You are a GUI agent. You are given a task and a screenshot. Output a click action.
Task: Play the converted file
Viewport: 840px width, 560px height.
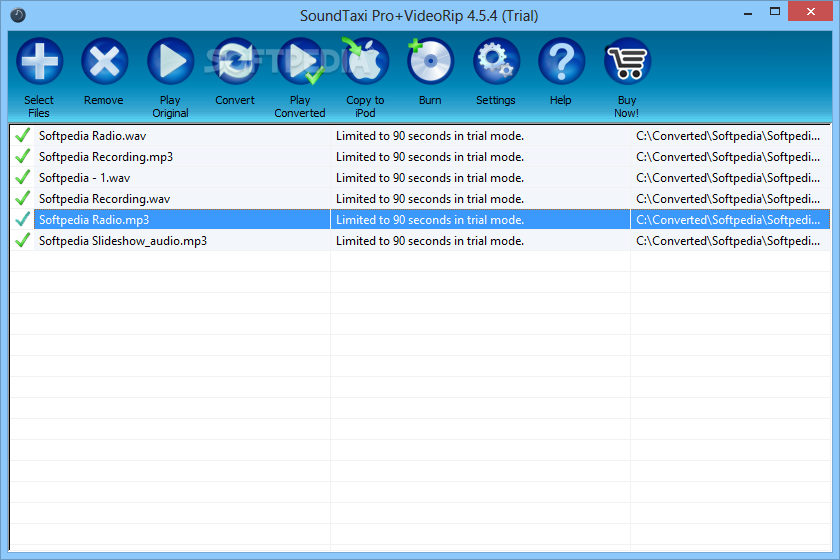[x=301, y=61]
